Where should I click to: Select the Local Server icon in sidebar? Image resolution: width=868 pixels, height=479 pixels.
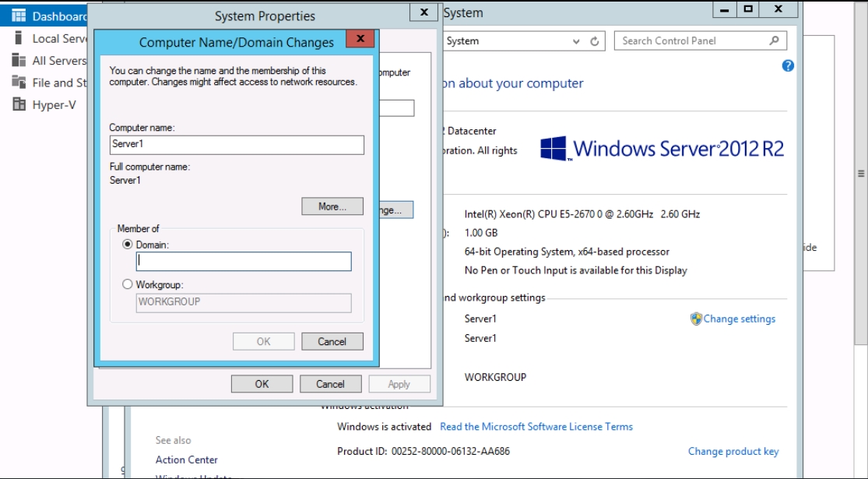[19, 38]
